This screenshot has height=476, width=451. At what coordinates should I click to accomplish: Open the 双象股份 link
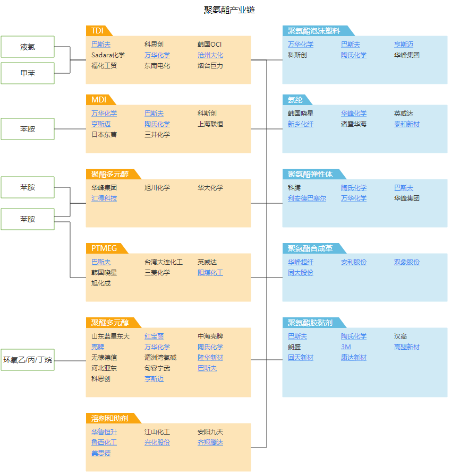406,262
